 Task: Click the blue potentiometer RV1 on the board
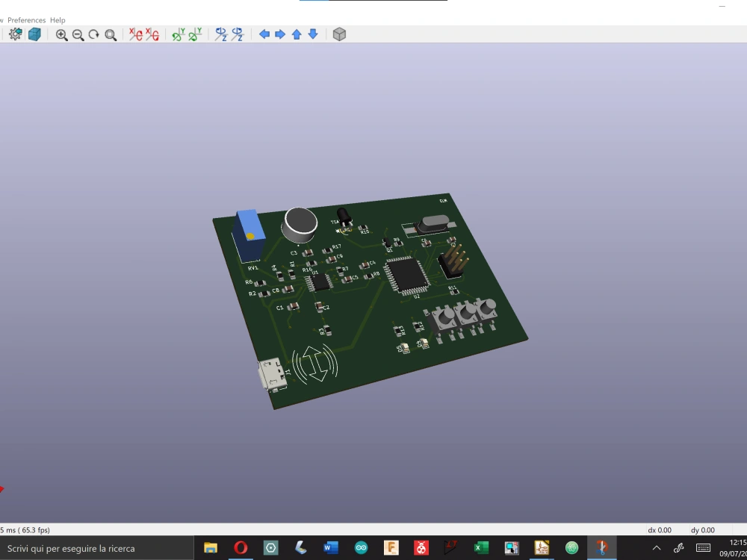[x=249, y=235]
